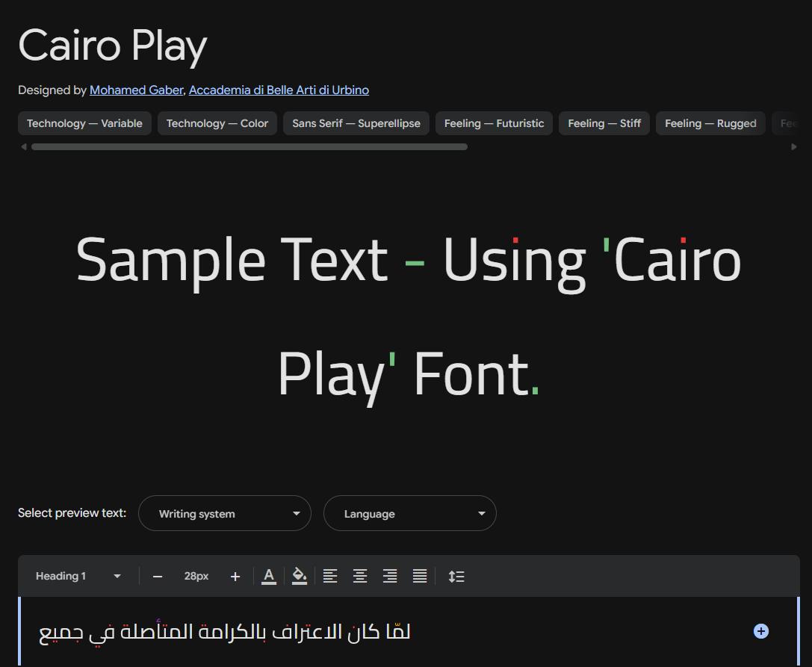Image resolution: width=812 pixels, height=667 pixels.
Task: Justify text alignment
Action: pos(420,577)
